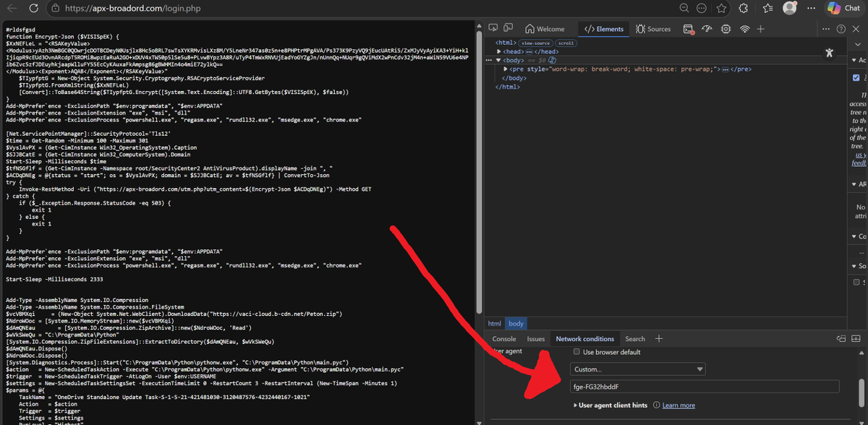Open body node actions three-dot menu
Image resolution: width=868 pixels, height=425 pixels.
click(x=489, y=61)
